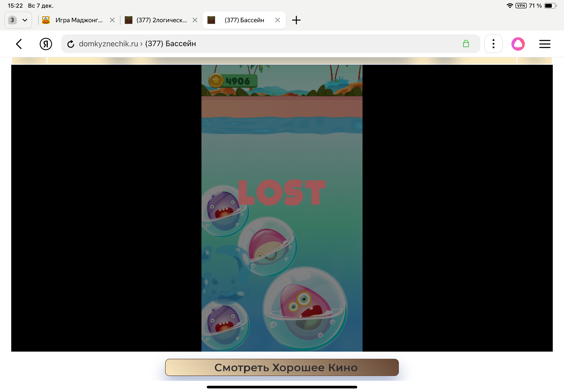Image resolution: width=564 pixels, height=392 pixels.
Task: Launch the Alice assistant icon
Action: click(518, 44)
